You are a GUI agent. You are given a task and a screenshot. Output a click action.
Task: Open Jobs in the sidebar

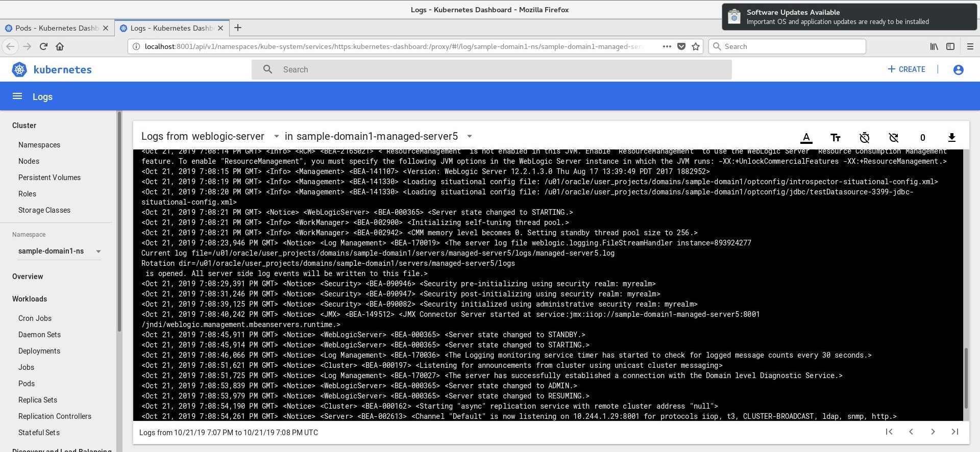(26, 367)
